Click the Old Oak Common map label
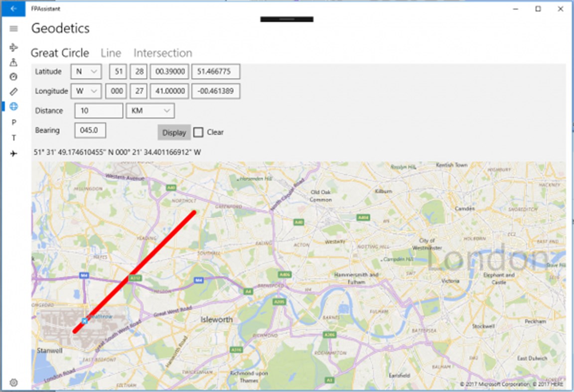Screen dimensions: 574x392 click(x=321, y=196)
